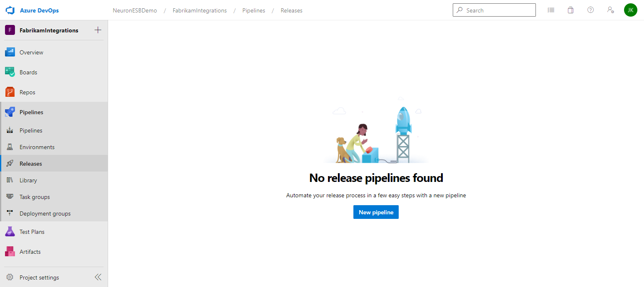
Task: Focus the Search input field
Action: [x=494, y=10]
